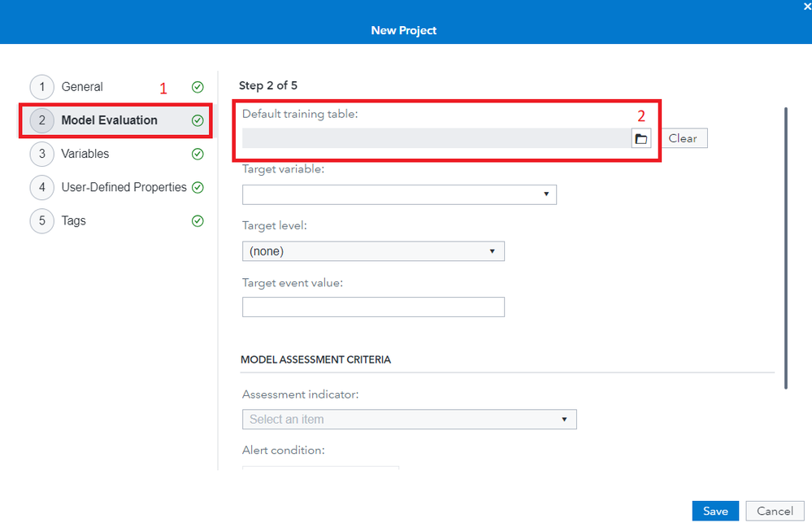Click the green checkmark beside Model Evaluation

198,120
